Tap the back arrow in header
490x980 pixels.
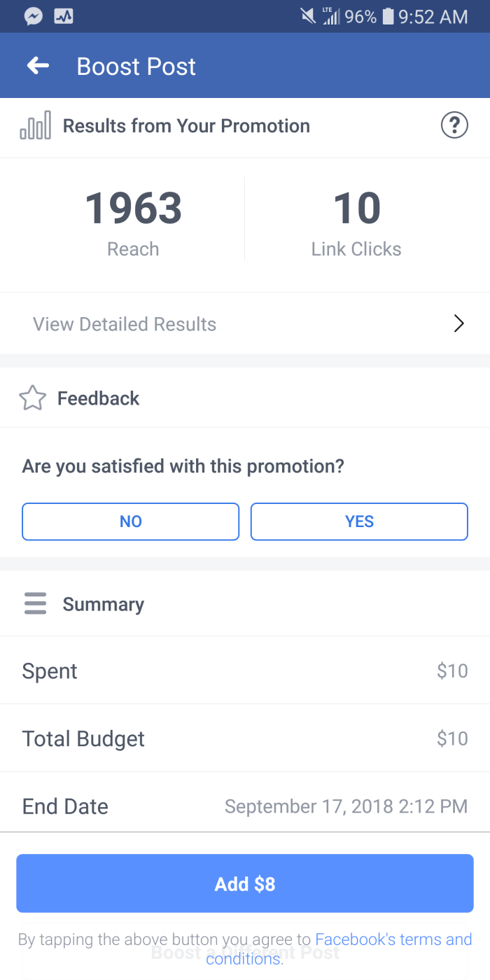[x=38, y=66]
